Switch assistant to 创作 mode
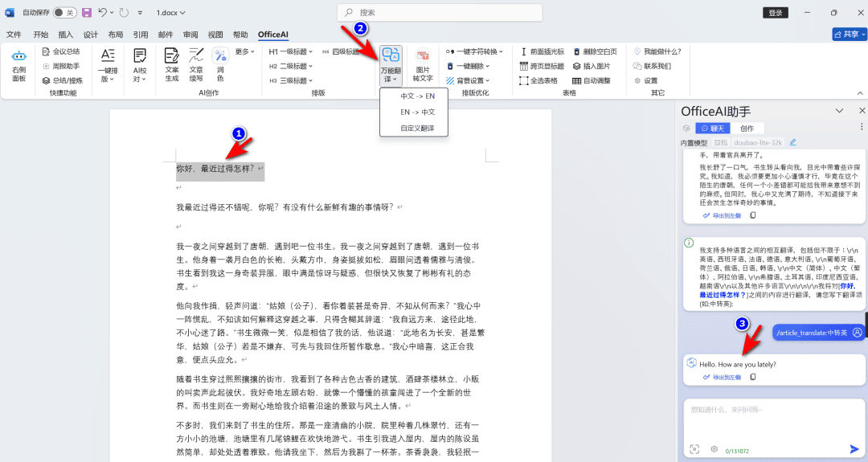 (747, 129)
